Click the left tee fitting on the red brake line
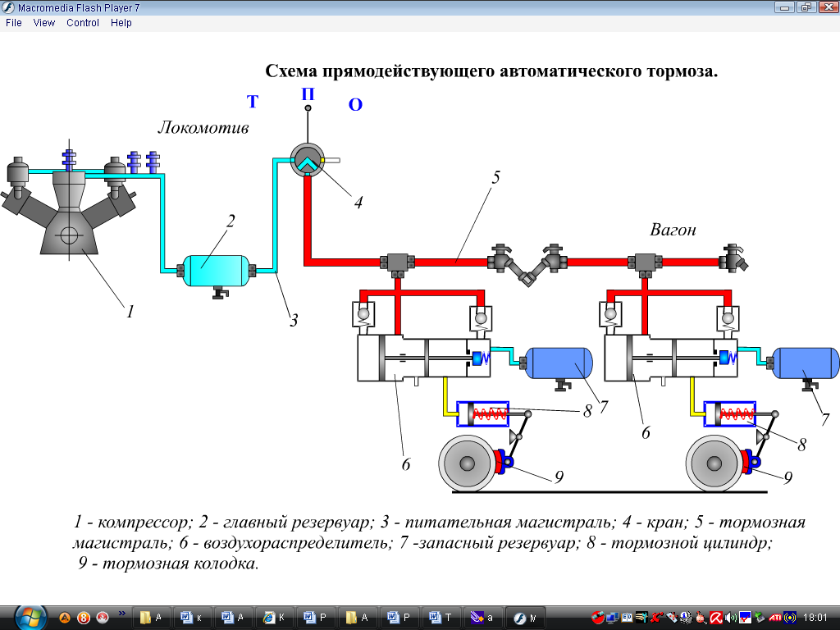 [x=398, y=264]
